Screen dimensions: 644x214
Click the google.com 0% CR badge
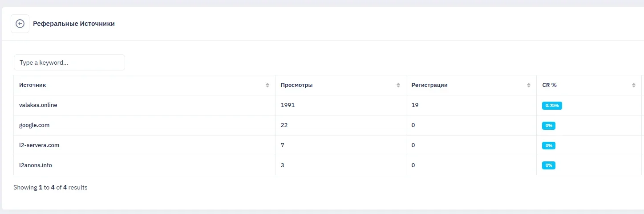coord(548,126)
